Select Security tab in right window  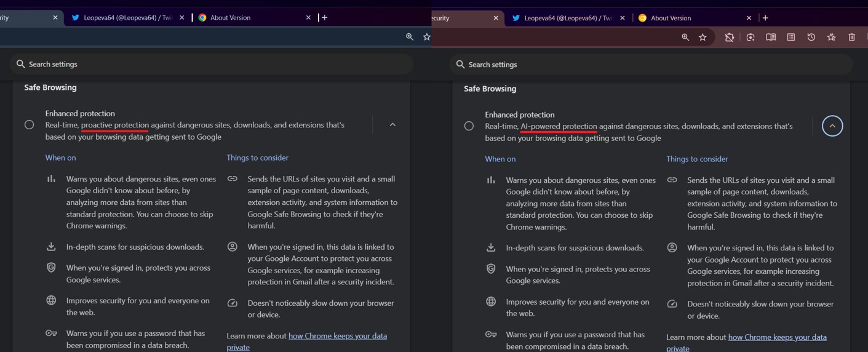pos(468,18)
